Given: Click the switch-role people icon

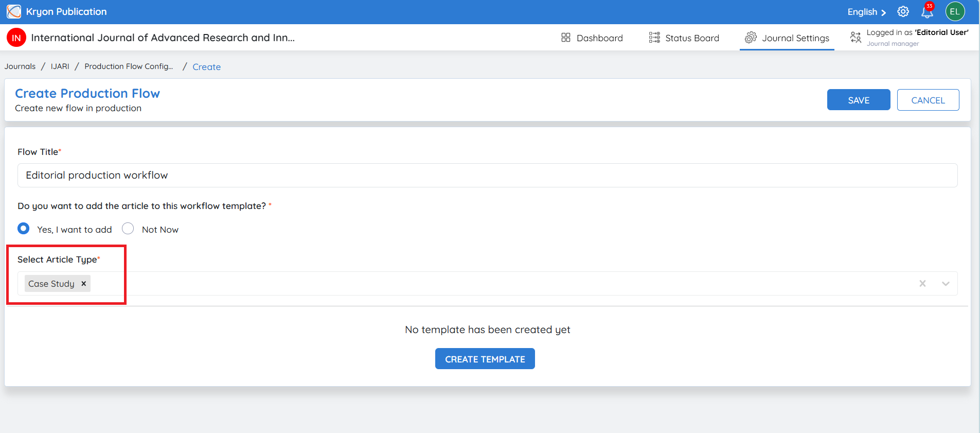Looking at the screenshot, I should (x=856, y=38).
